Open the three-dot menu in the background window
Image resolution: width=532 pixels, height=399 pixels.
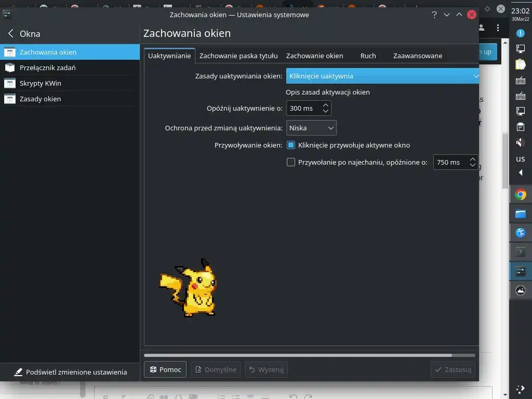point(498,28)
